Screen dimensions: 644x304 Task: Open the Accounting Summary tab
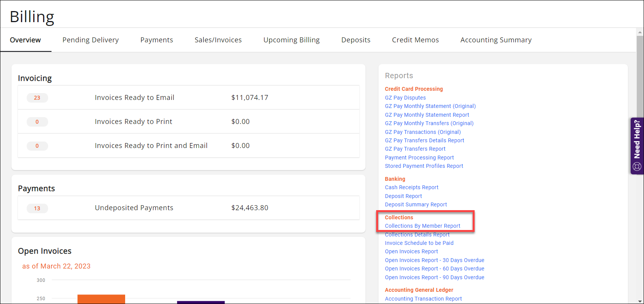[x=496, y=40]
